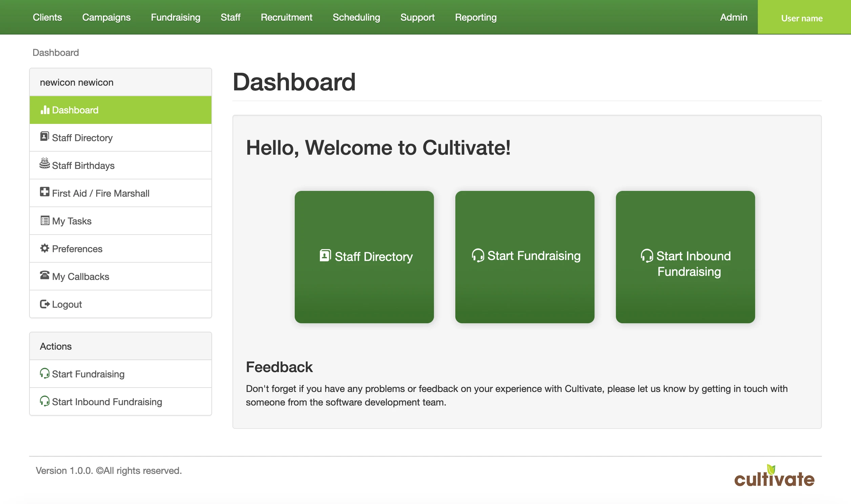This screenshot has height=504, width=851.
Task: Click the 'newicon newicon' panel header
Action: pyautogui.click(x=121, y=82)
